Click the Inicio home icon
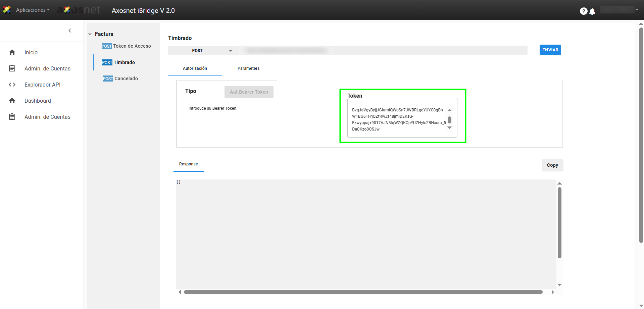This screenshot has width=644, height=309. click(12, 52)
